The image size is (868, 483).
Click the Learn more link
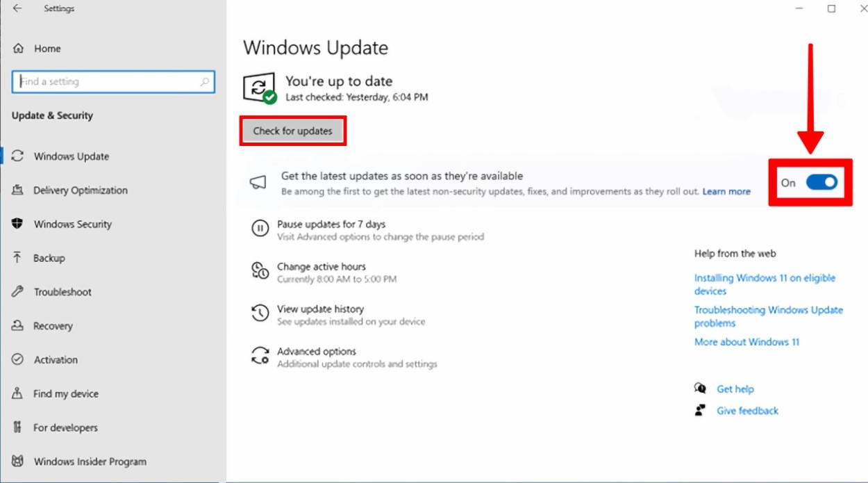click(726, 191)
